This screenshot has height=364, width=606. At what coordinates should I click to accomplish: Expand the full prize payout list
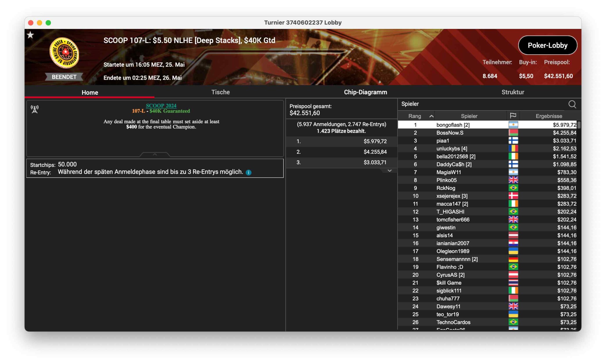point(389,171)
